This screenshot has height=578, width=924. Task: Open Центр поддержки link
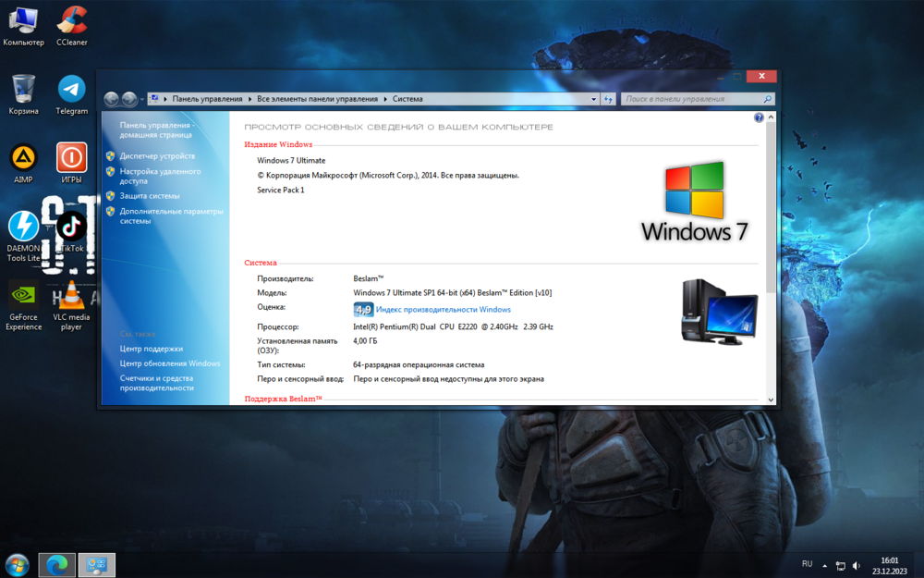pos(152,349)
